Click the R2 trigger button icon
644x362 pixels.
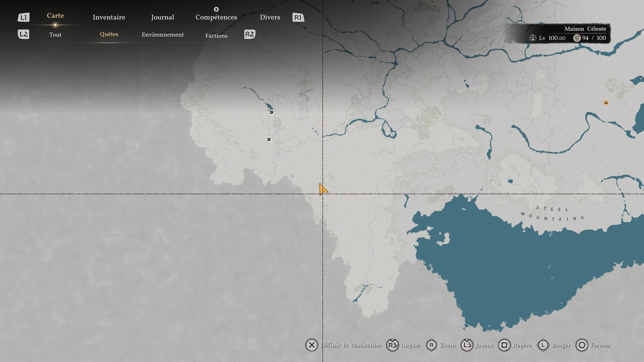250,34
